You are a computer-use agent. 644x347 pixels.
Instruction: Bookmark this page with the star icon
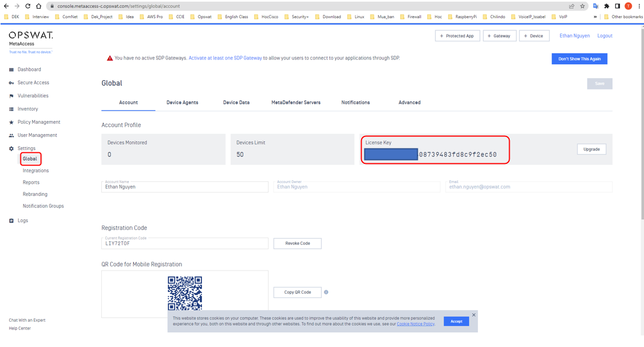582,6
